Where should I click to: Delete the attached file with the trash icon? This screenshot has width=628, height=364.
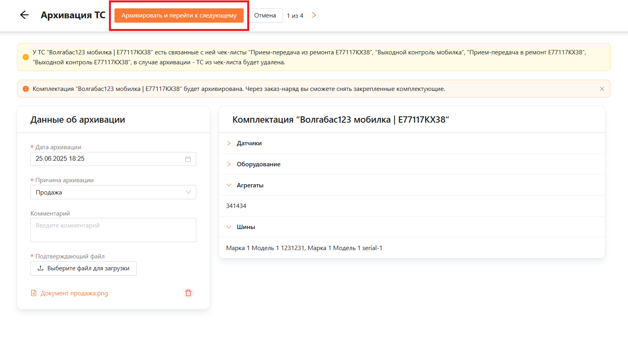[188, 293]
